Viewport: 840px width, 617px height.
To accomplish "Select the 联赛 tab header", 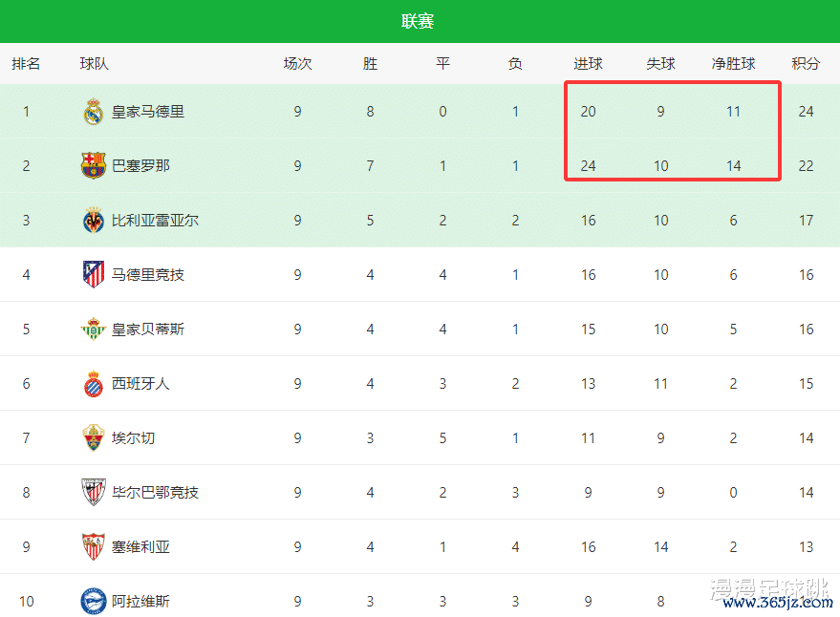I will [x=419, y=21].
